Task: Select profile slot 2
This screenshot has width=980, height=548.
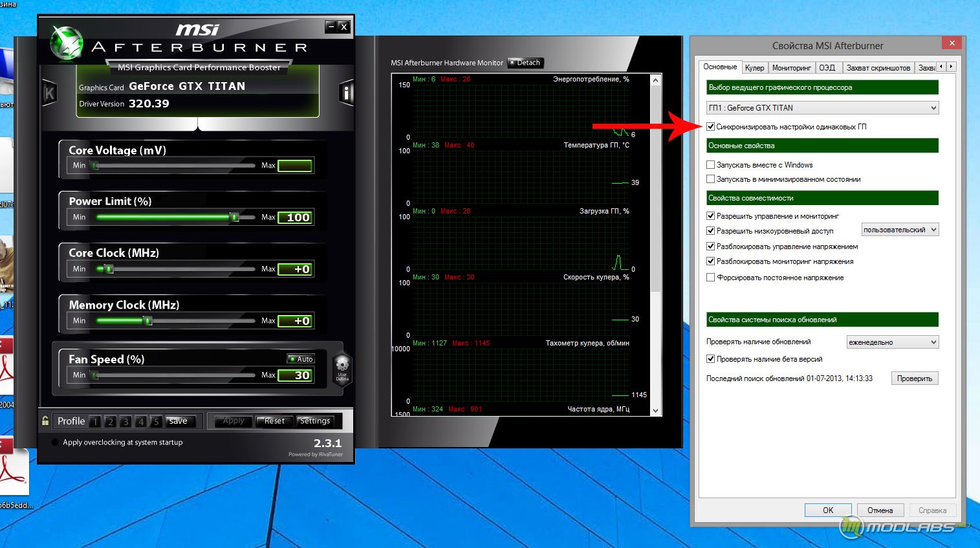Action: [x=110, y=422]
